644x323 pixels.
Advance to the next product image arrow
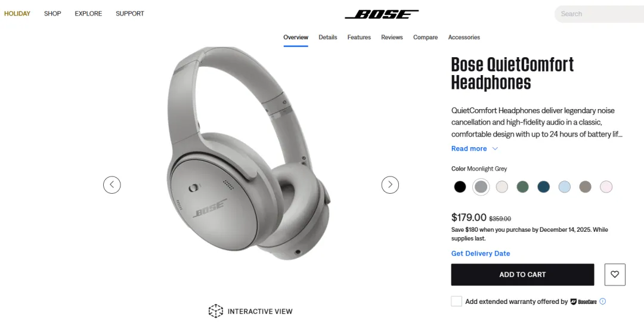point(390,185)
